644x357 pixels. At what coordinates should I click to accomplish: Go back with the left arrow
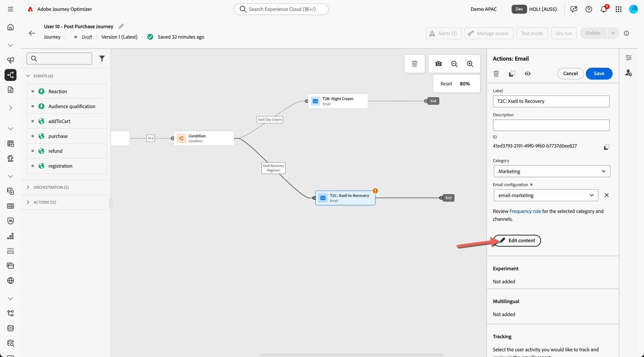32,33
